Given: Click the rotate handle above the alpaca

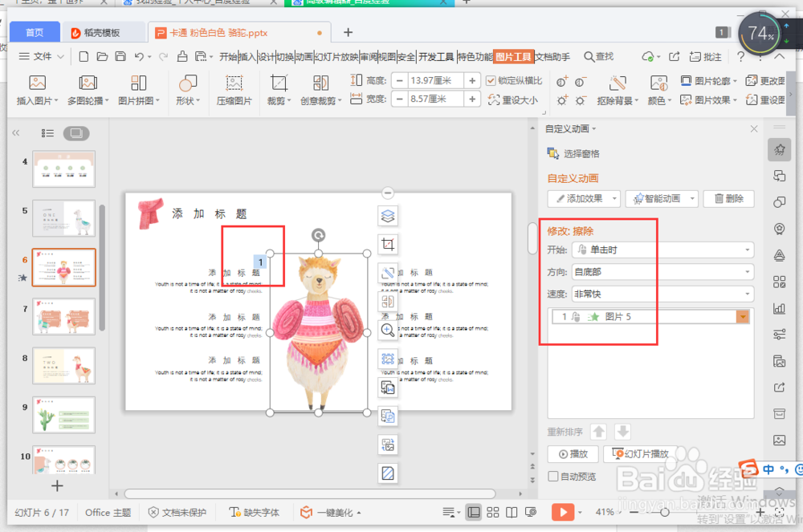Looking at the screenshot, I should pyautogui.click(x=318, y=235).
